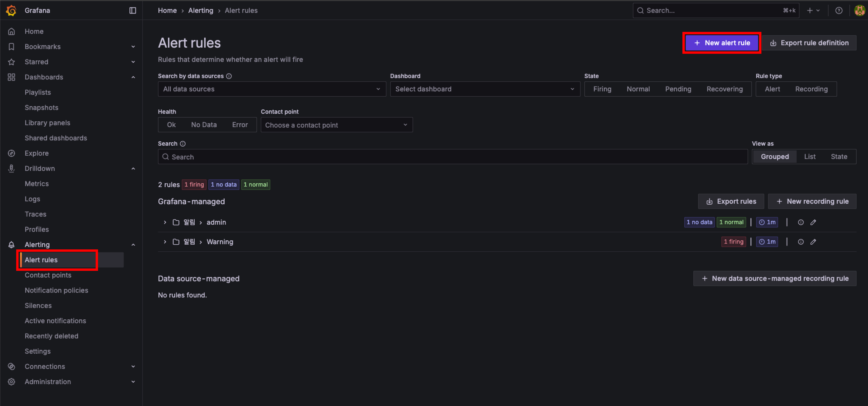Click details info icon for admin group
This screenshot has width=868, height=406.
[x=801, y=222]
